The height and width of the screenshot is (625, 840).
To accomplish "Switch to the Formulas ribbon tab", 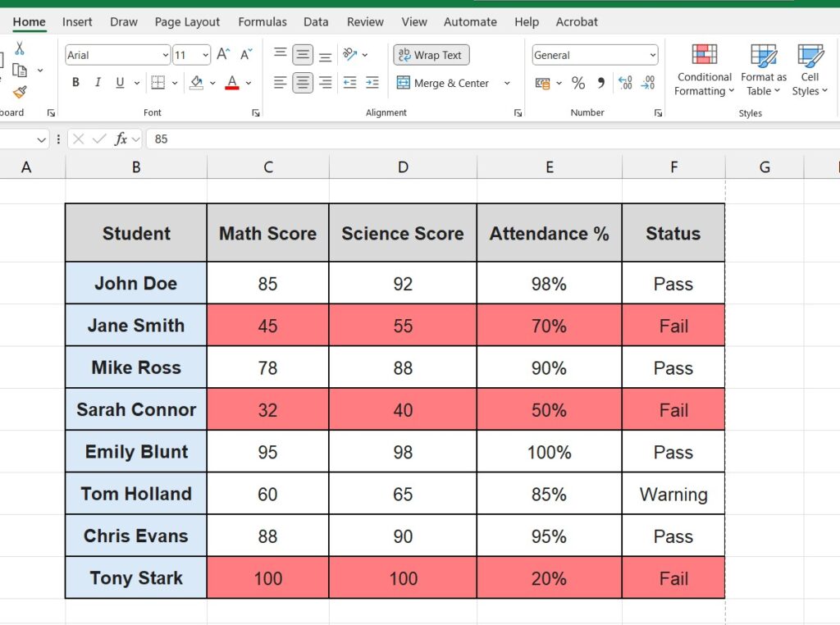I will (x=262, y=22).
